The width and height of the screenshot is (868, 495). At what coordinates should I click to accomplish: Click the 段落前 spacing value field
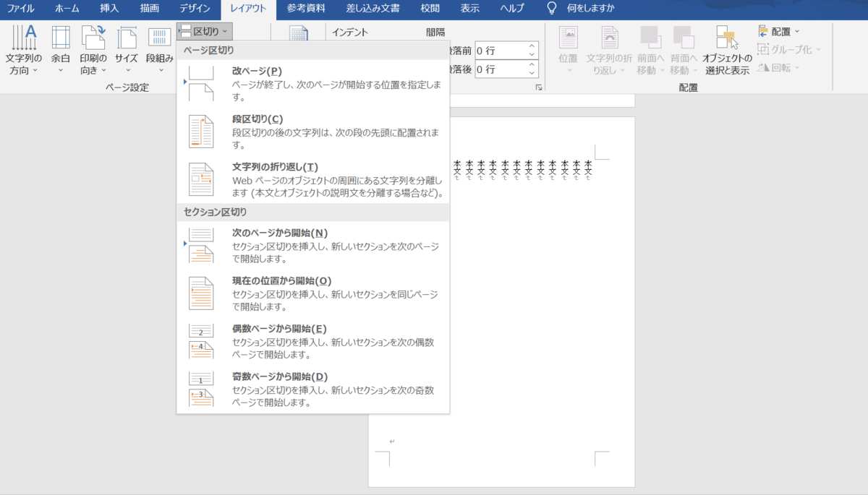[x=500, y=51]
